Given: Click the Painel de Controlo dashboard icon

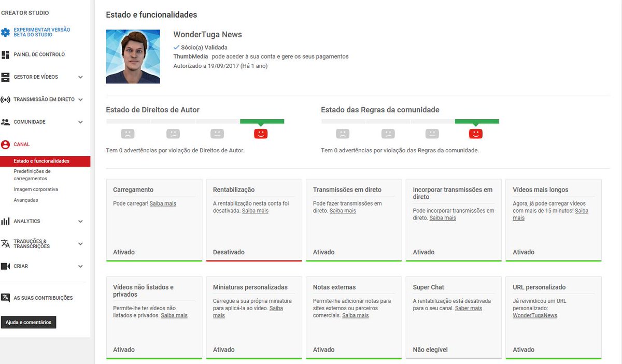Looking at the screenshot, I should [x=5, y=54].
